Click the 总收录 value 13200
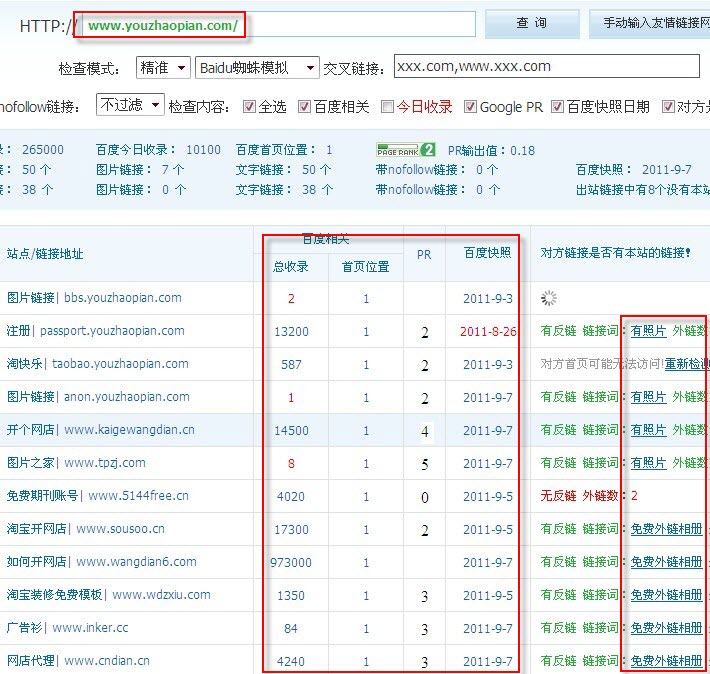Viewport: 710px width, 674px height. [291, 332]
